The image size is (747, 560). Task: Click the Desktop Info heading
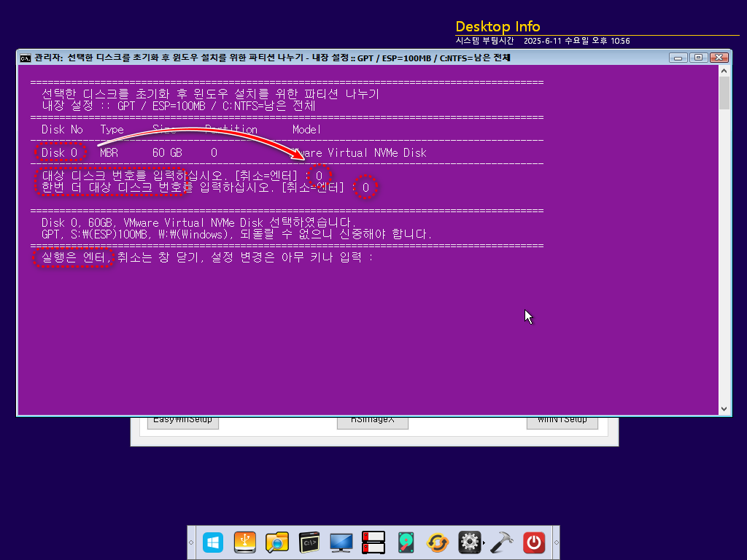click(x=498, y=27)
